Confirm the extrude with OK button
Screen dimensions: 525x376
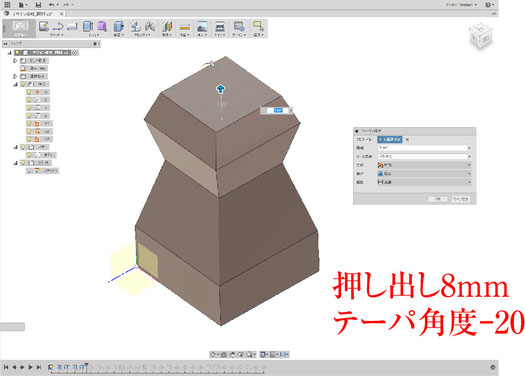pyautogui.click(x=438, y=199)
